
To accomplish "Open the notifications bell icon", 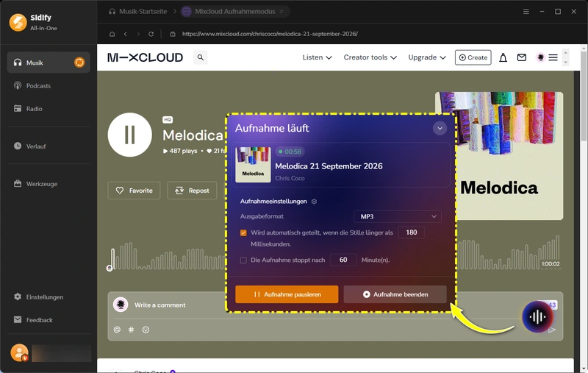I will tap(503, 57).
